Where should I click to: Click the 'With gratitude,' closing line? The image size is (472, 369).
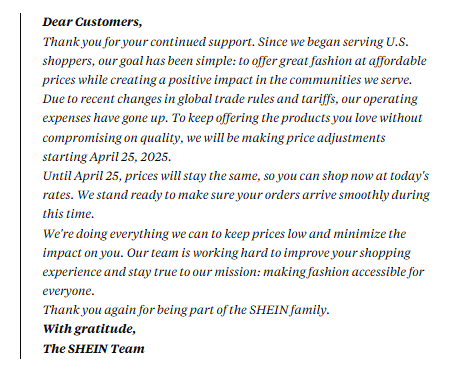tap(89, 329)
